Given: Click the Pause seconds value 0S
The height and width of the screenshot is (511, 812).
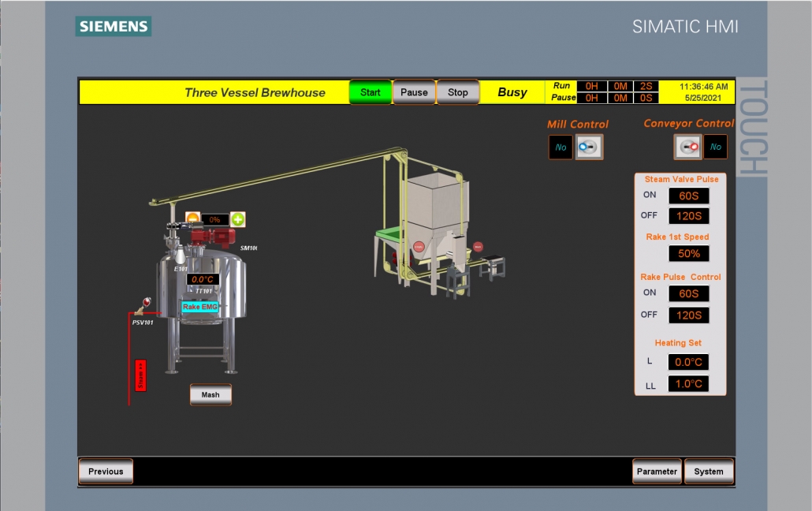Looking at the screenshot, I should (646, 98).
